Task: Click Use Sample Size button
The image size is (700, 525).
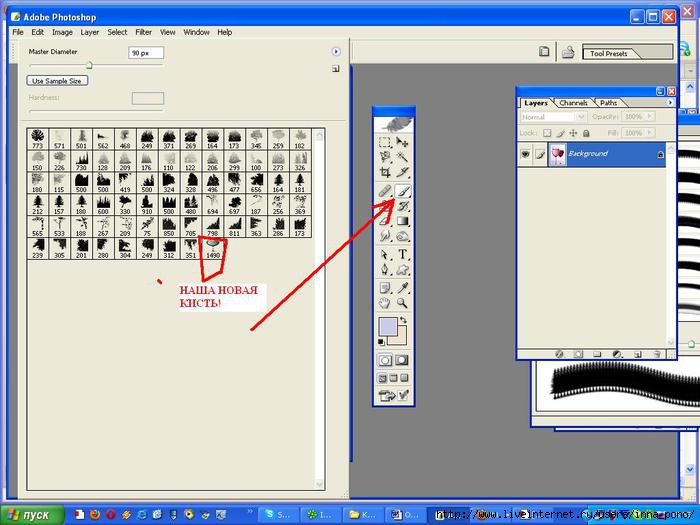Action: pyautogui.click(x=57, y=81)
